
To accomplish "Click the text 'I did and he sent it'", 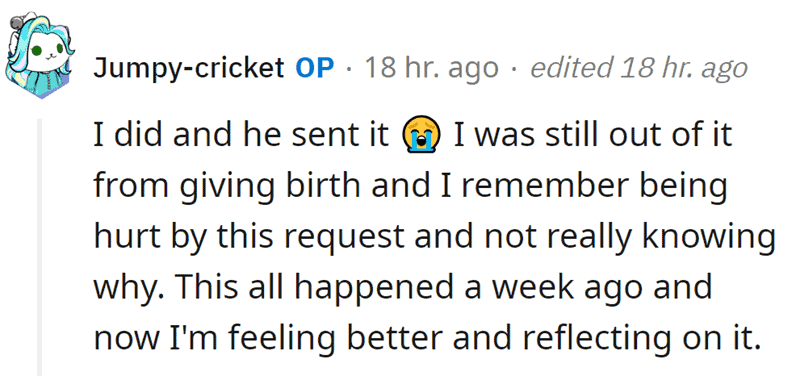I will (x=241, y=135).
